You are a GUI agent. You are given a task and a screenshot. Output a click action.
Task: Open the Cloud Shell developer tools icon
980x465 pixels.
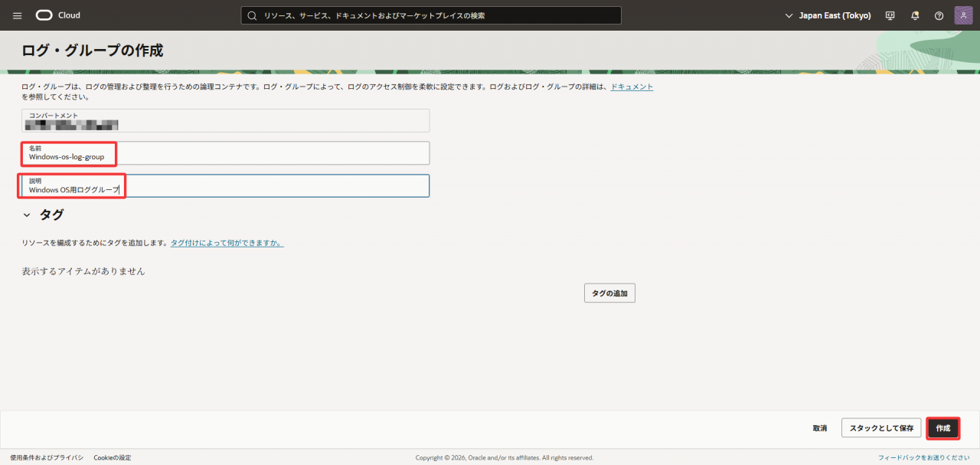890,15
